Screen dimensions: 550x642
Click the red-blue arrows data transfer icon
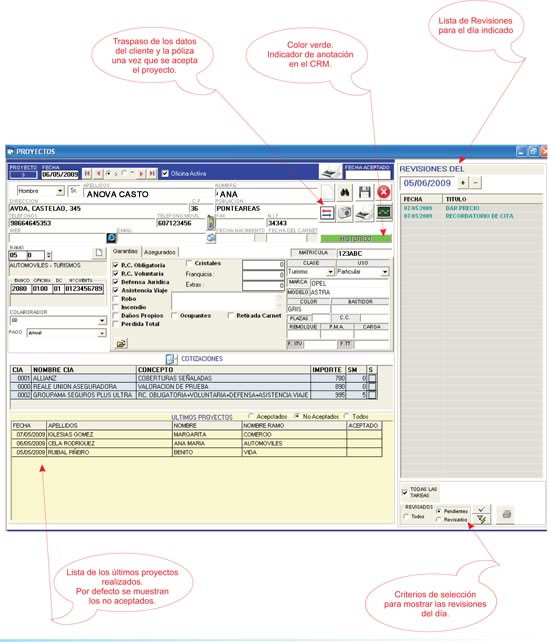327,213
